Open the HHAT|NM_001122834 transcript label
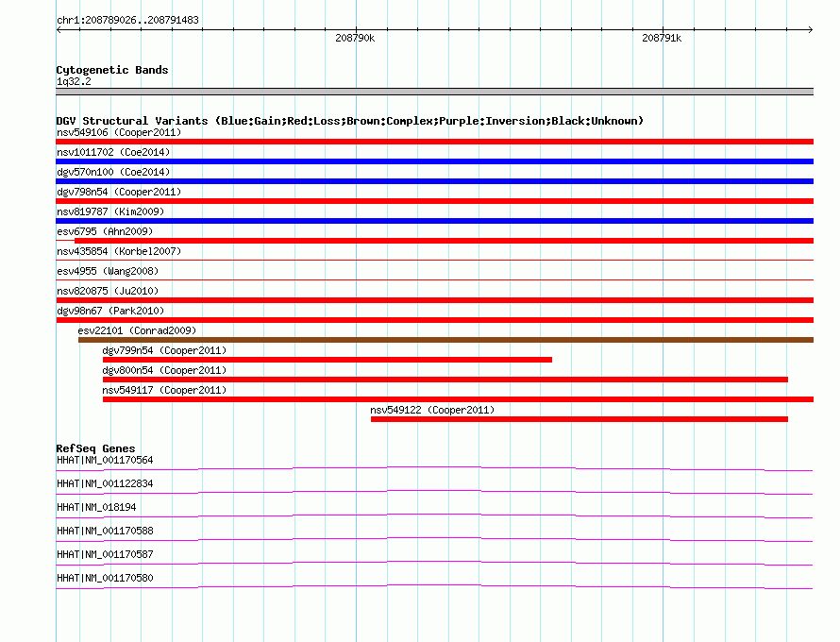This screenshot has width=840, height=642. [x=105, y=484]
